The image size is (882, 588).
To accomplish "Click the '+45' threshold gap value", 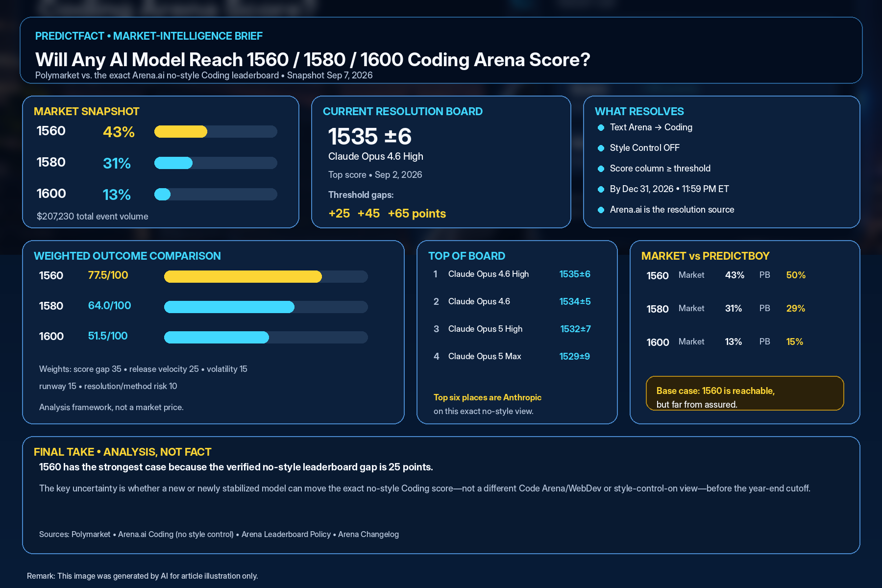I will tap(368, 214).
